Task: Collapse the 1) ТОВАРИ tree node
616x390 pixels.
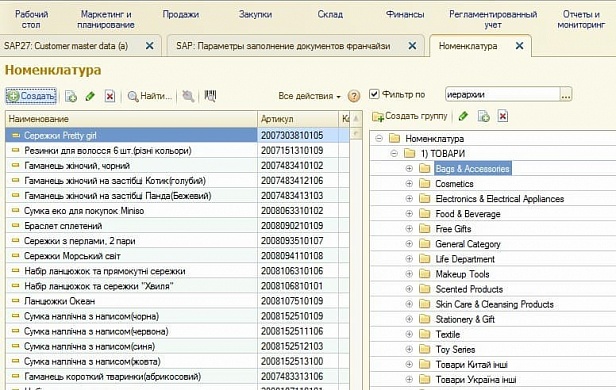Action: [x=394, y=154]
